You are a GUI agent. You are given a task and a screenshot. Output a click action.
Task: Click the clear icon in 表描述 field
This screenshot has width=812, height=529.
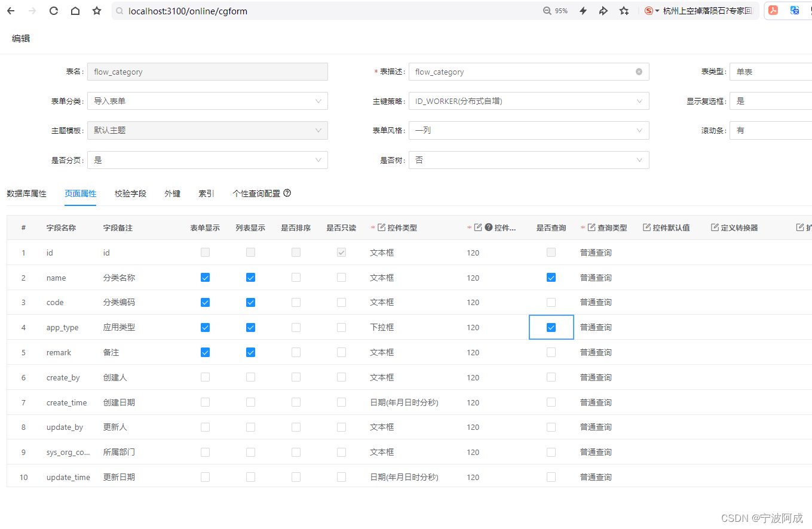640,71
